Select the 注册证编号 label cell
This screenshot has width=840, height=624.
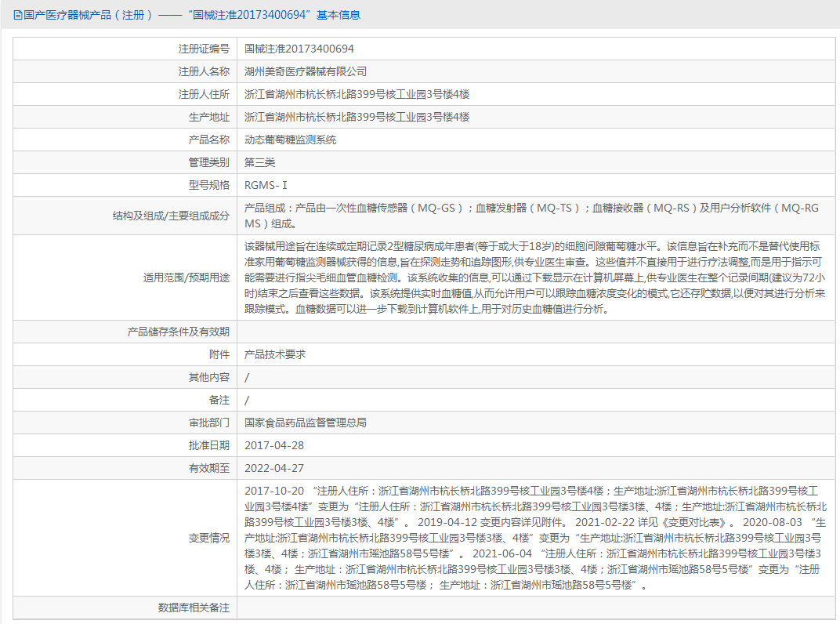[x=125, y=49]
